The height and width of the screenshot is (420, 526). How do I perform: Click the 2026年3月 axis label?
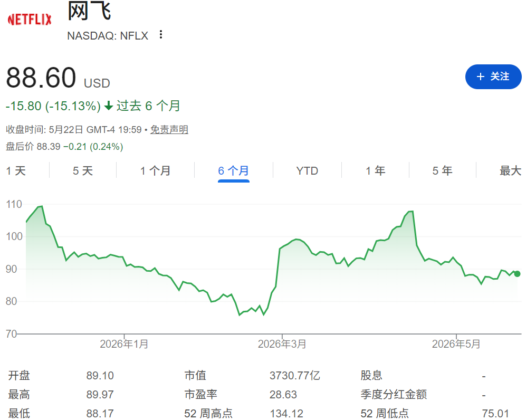(x=282, y=344)
